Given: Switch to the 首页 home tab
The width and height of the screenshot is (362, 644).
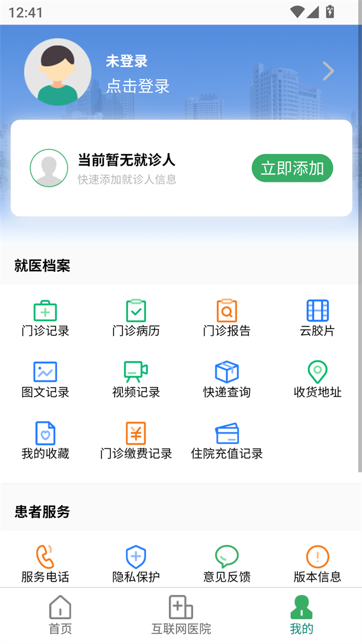Looking at the screenshot, I should coord(60,615).
